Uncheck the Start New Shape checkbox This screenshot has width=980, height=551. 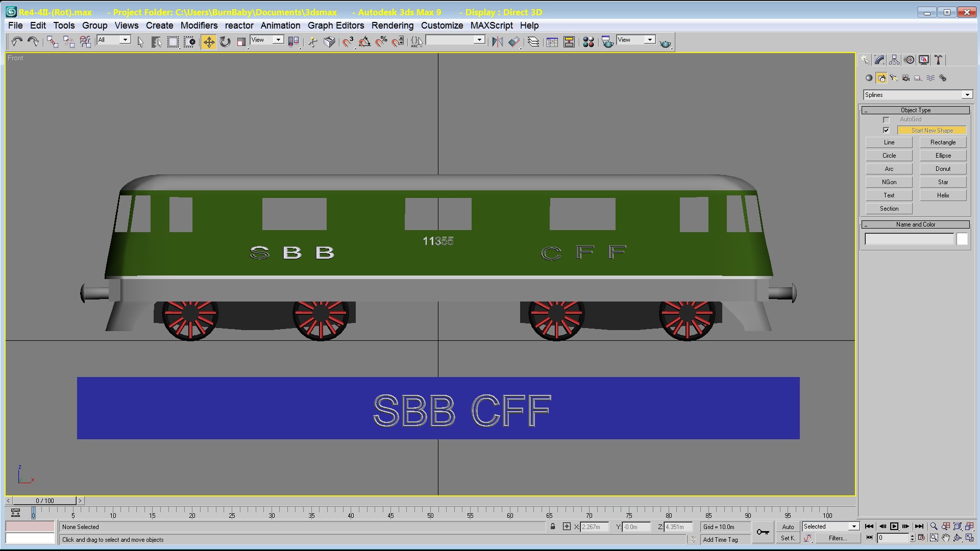[x=886, y=131]
